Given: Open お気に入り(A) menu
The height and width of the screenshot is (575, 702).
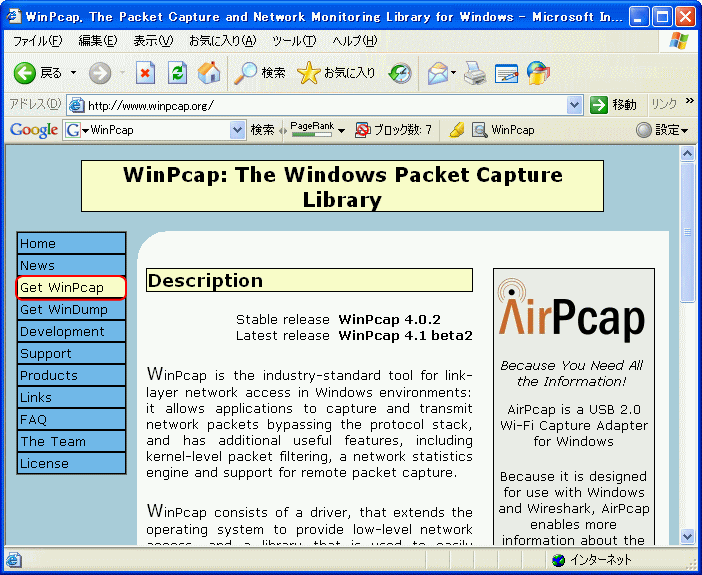Looking at the screenshot, I should click(223, 41).
